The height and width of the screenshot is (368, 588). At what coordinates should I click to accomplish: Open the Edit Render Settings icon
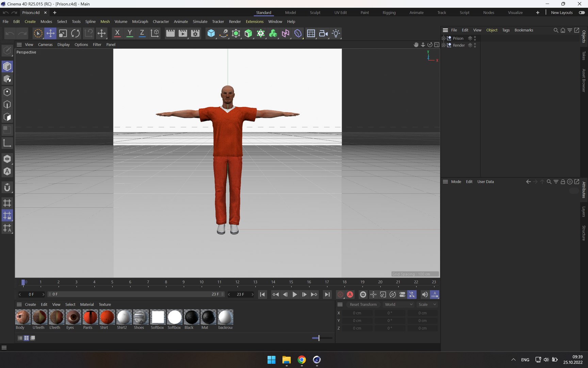(195, 33)
